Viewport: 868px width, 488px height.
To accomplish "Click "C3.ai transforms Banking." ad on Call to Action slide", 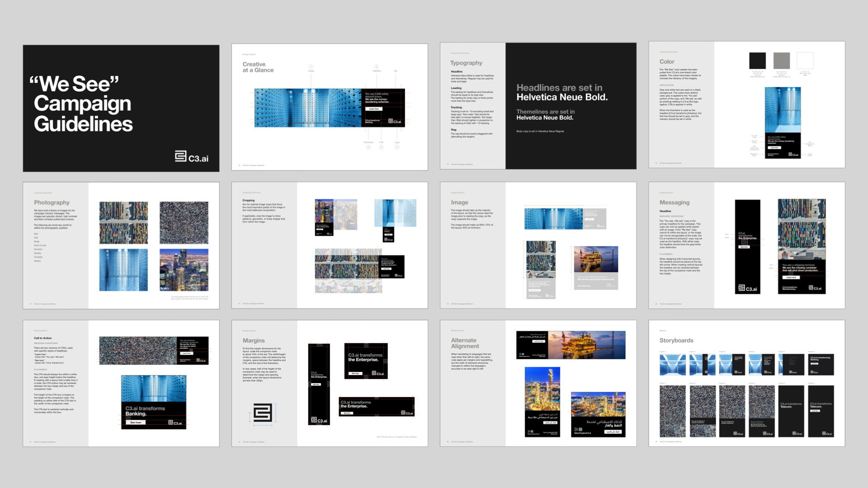I will pyautogui.click(x=154, y=402).
